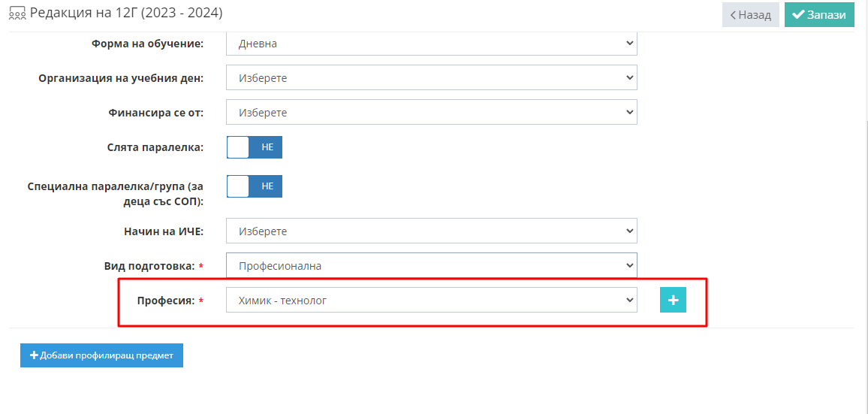Open the Професия dropdown showing Химик - технолог
This screenshot has width=868, height=414.
431,300
